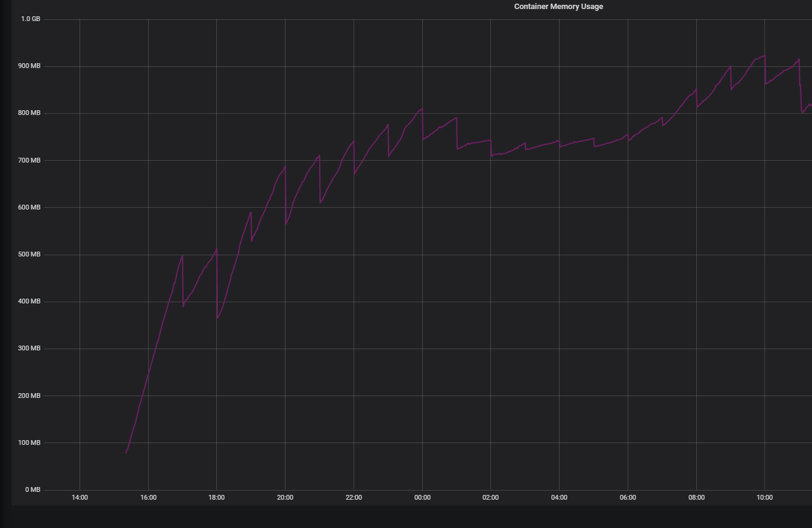Viewport: 812px width, 528px height.
Task: Click the 08:00 time axis label
Action: coord(696,497)
